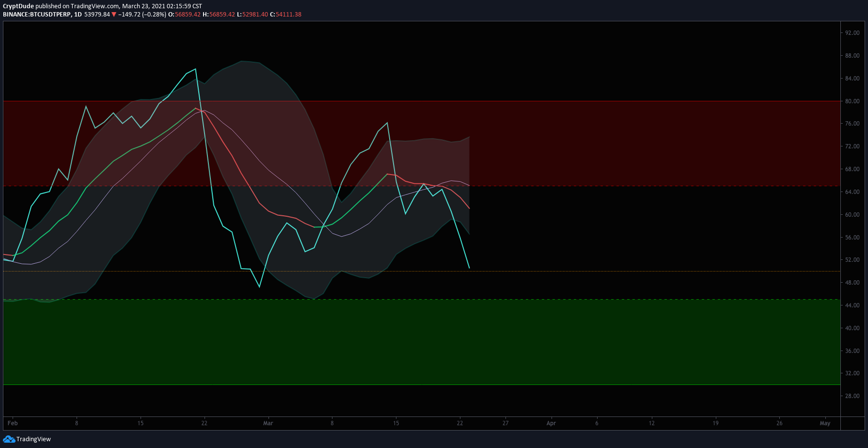
Task: Click the 56.00 label on price axis
Action: [852, 238]
